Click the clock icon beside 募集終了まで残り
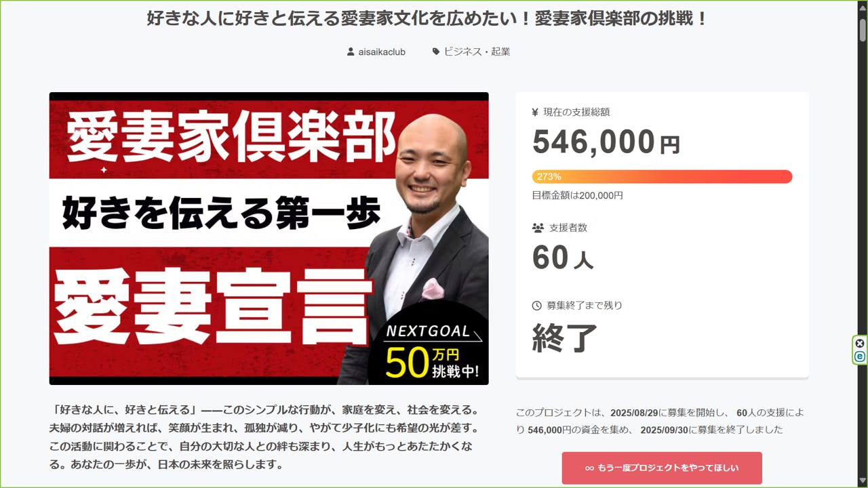This screenshot has height=488, width=868. (537, 306)
